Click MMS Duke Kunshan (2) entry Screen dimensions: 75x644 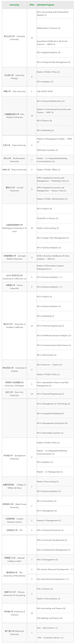[55, 150]
